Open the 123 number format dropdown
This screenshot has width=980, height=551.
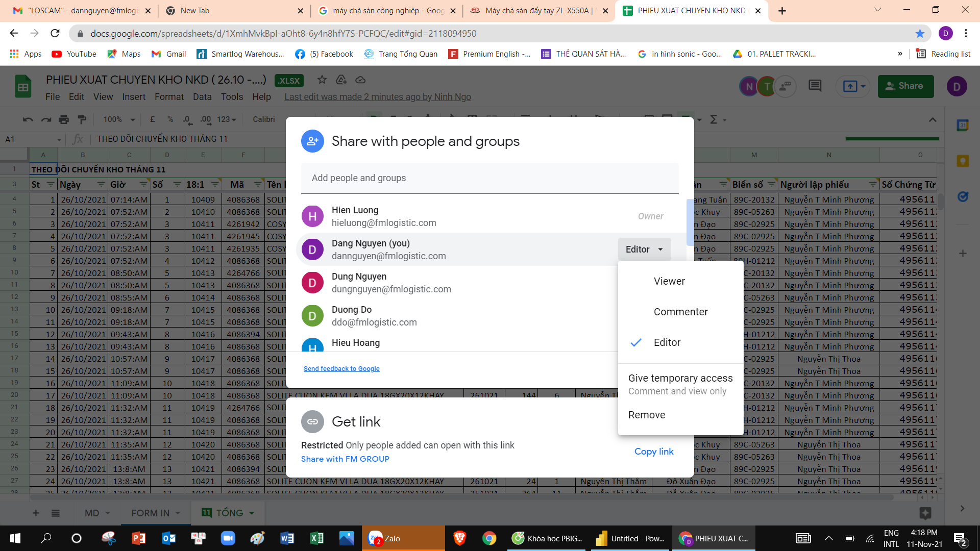(227, 119)
